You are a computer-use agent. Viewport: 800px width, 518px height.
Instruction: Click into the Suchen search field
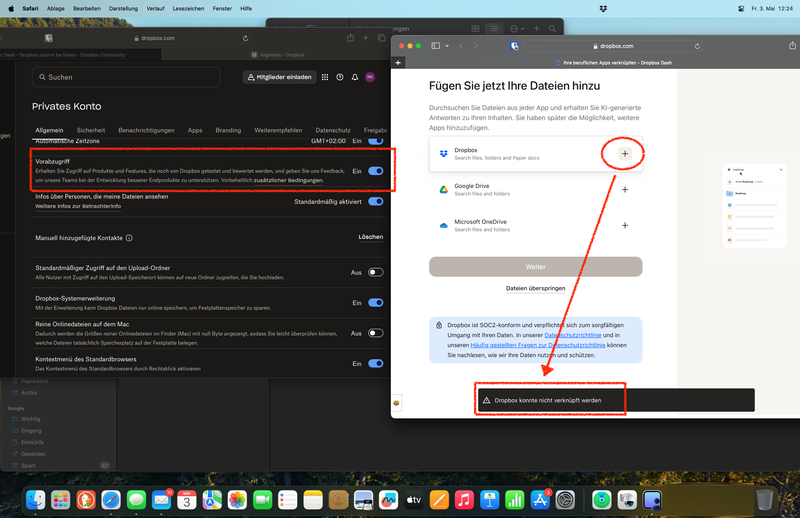(x=125, y=77)
